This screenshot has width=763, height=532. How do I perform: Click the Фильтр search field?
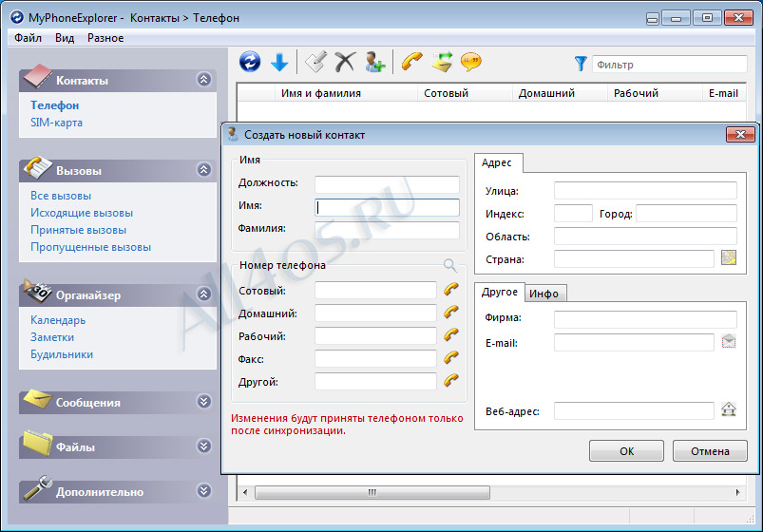(x=669, y=65)
